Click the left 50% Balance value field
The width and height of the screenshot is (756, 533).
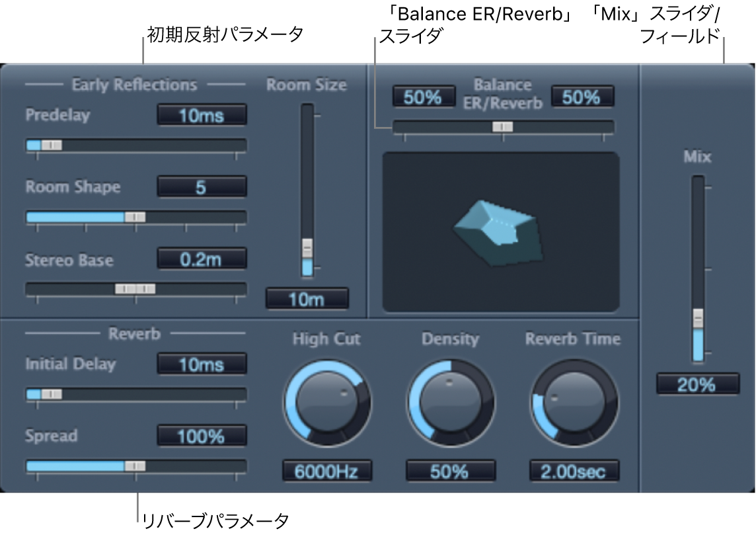point(423,95)
